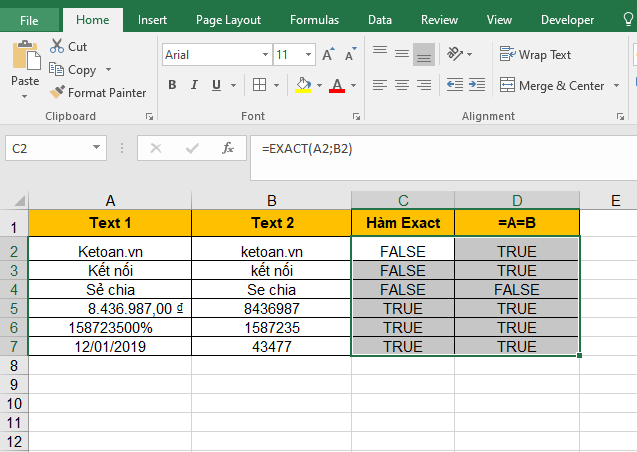Viewport: 637px width, 452px height.
Task: Click the Decrease Indent icon
Action: point(455,86)
